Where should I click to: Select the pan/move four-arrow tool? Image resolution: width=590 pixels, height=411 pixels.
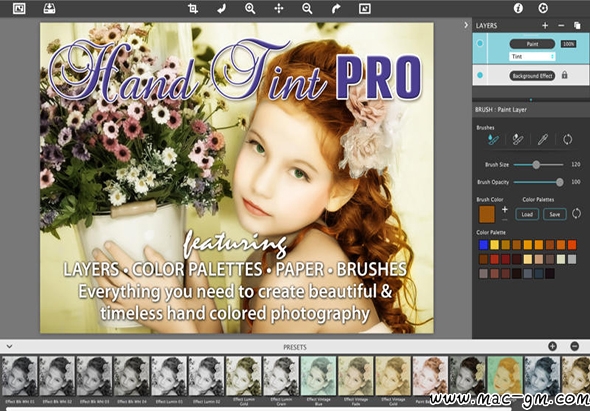click(279, 8)
